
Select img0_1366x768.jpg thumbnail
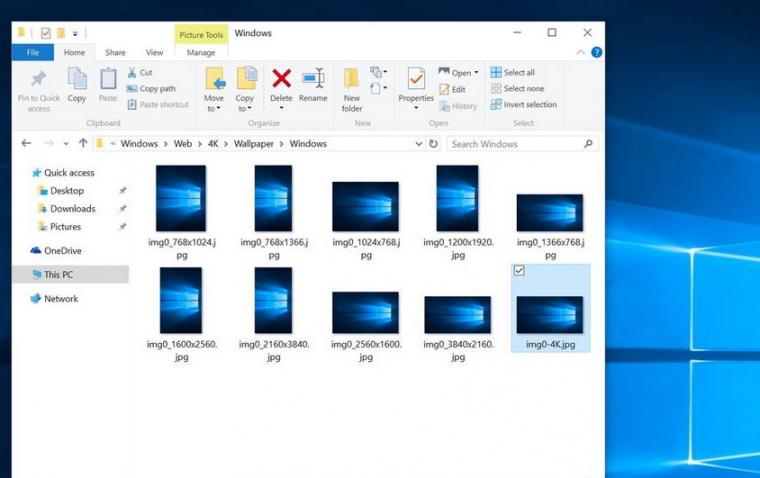pyautogui.click(x=550, y=213)
